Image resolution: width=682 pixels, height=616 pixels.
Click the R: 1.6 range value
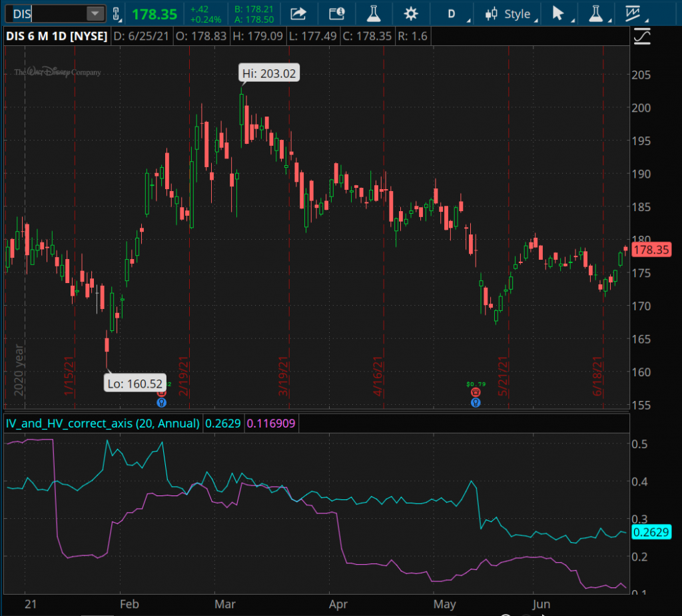(x=412, y=36)
